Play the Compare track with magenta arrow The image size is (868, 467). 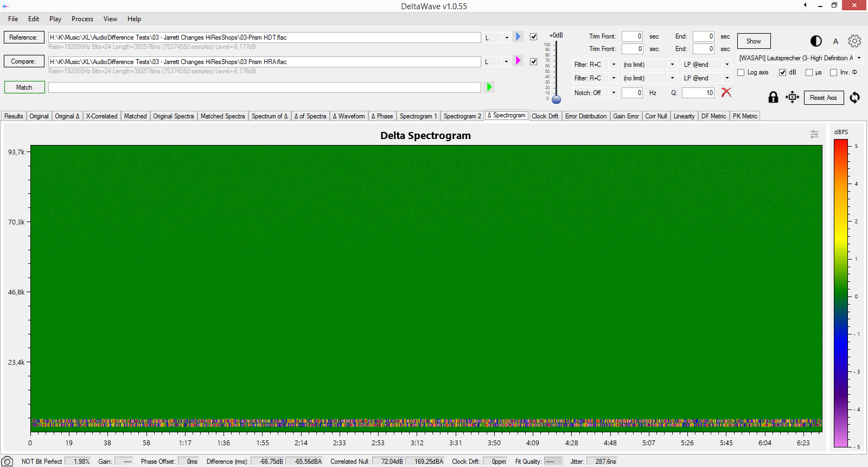[518, 61]
